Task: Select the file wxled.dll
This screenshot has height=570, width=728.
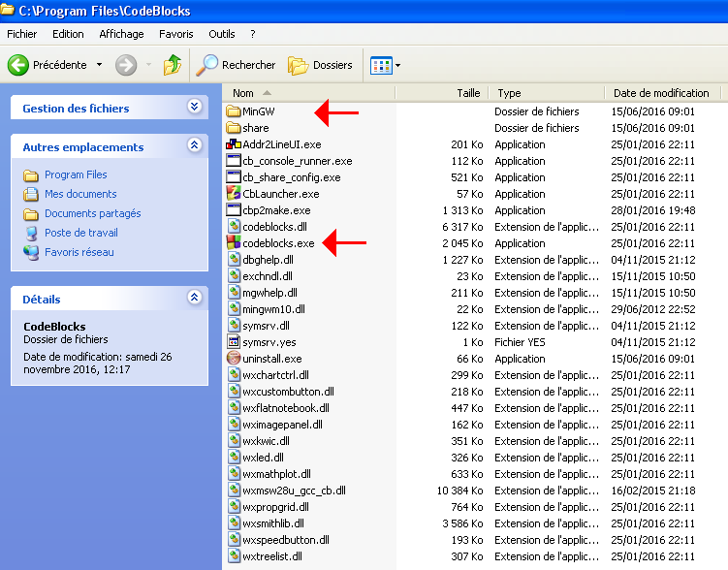Action: [263, 458]
